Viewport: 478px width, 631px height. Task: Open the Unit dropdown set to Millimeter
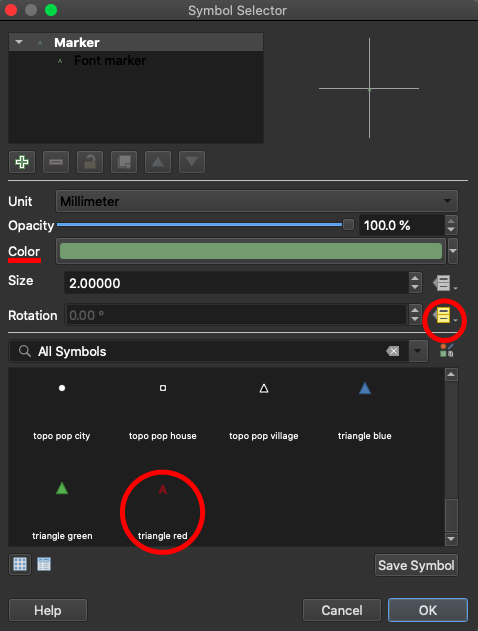[257, 201]
